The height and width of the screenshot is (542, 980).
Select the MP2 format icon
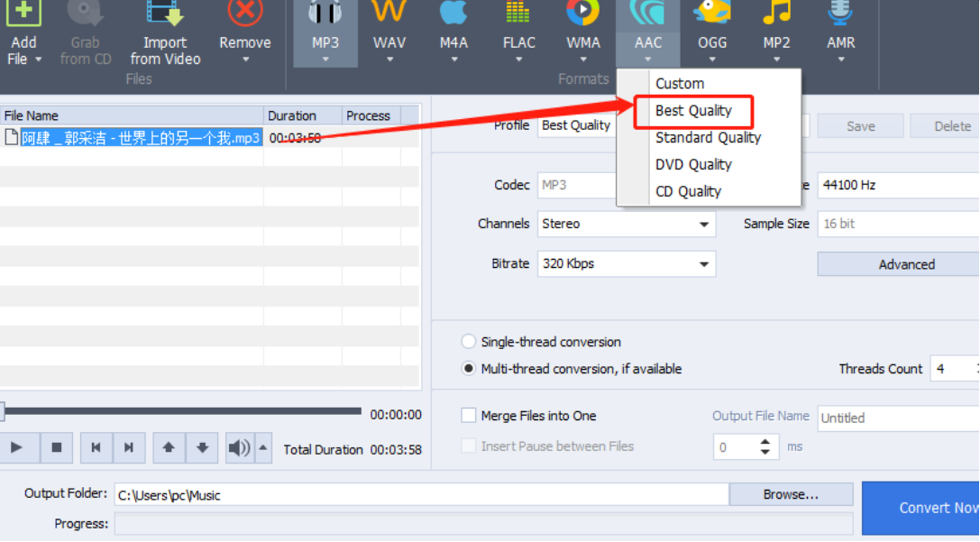[x=776, y=13]
